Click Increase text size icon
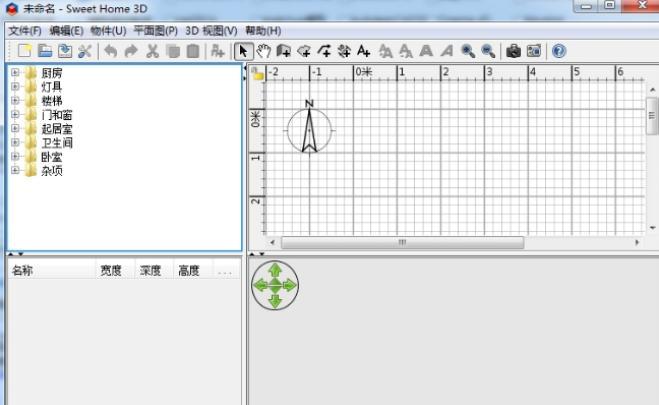The height and width of the screenshot is (405, 659). [385, 51]
